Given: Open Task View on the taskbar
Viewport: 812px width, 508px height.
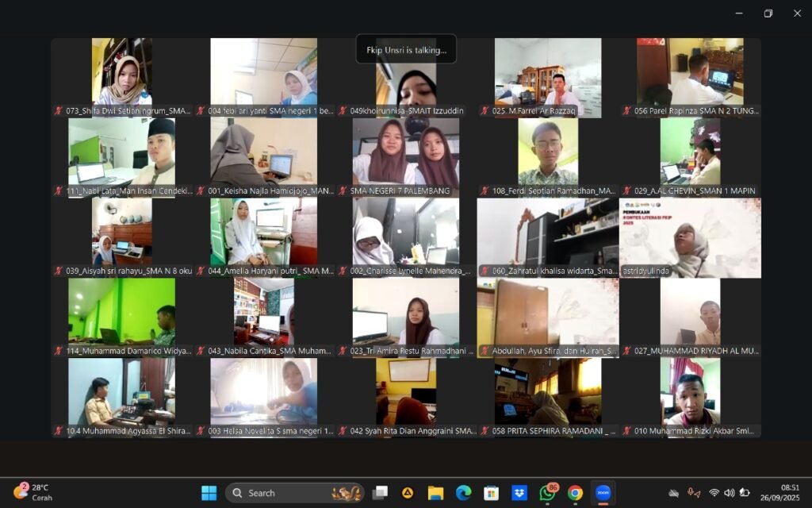Looking at the screenshot, I should point(381,493).
